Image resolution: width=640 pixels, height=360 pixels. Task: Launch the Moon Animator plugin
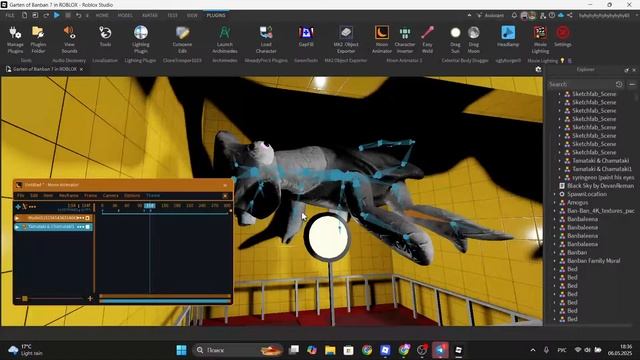coord(382,39)
